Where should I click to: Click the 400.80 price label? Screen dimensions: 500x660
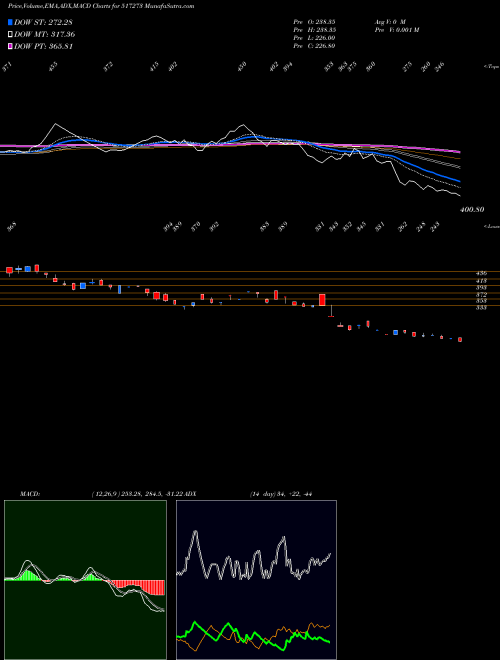point(472,209)
